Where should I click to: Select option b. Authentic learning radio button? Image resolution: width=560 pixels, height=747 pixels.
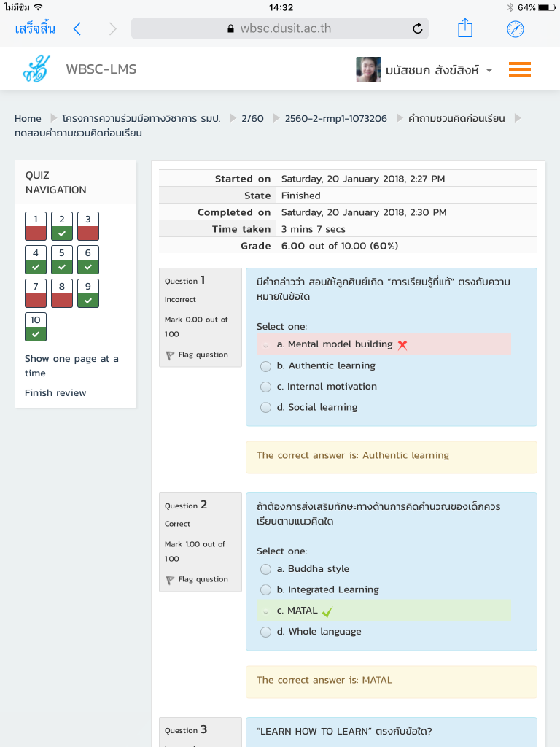265,366
